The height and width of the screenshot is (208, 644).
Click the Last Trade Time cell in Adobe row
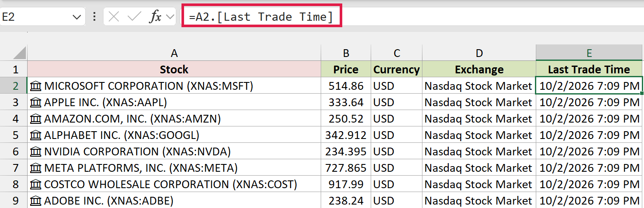coord(589,200)
